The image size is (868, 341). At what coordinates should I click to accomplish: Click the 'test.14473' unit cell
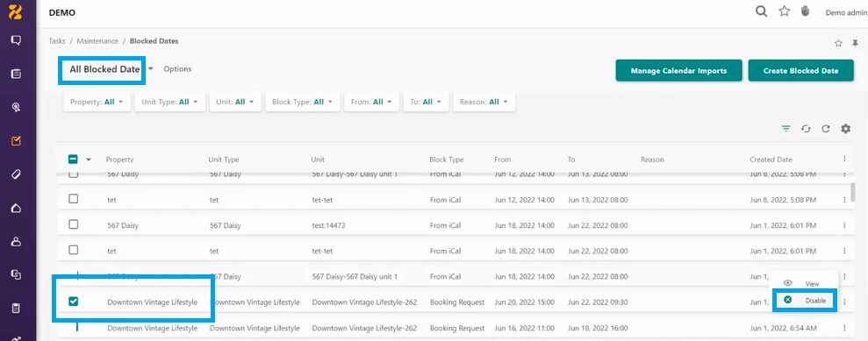pyautogui.click(x=329, y=225)
